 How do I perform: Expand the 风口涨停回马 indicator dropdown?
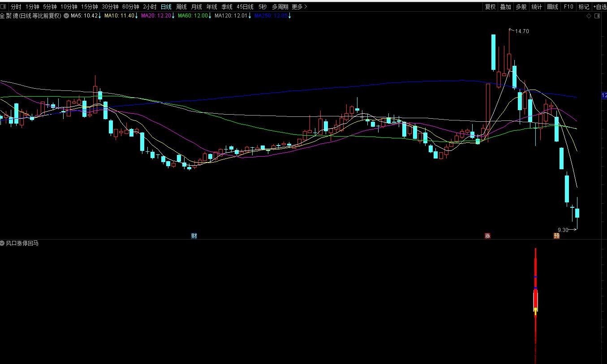click(3, 244)
